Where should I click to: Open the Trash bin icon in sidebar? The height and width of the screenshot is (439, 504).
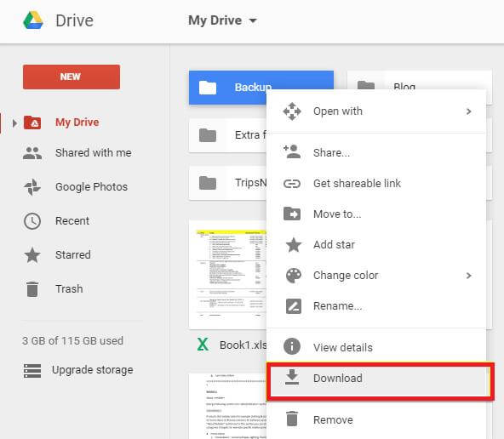pyautogui.click(x=32, y=289)
